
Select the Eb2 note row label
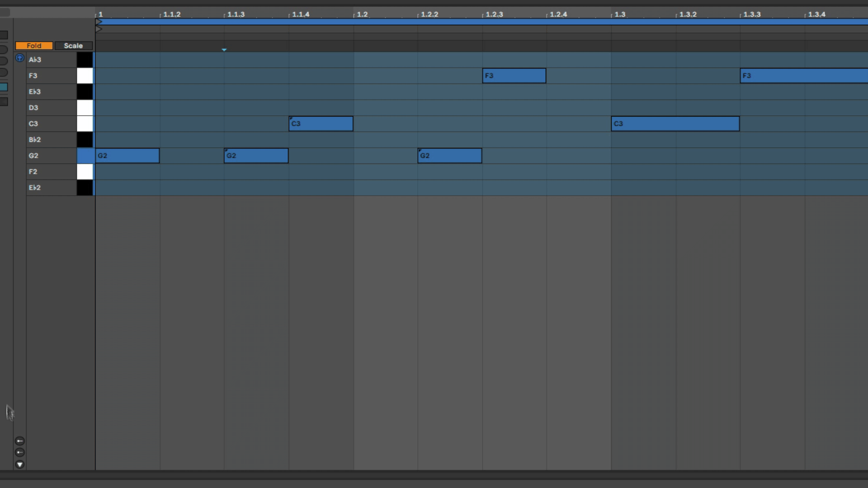click(x=35, y=188)
